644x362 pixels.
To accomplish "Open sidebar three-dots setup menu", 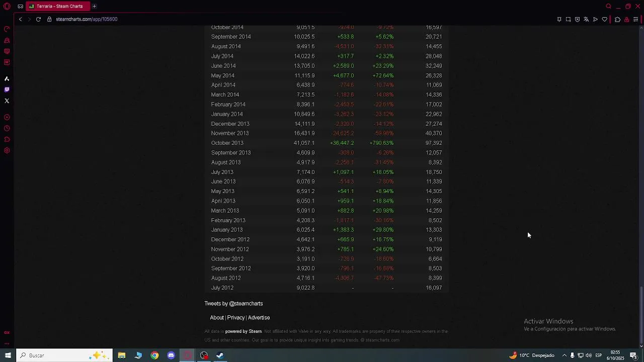I will tap(7, 344).
